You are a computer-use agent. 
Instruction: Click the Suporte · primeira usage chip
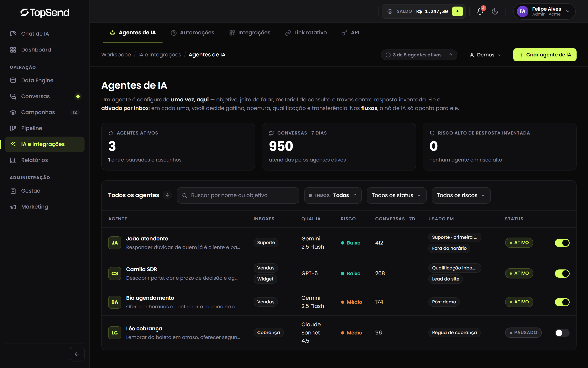pos(455,237)
